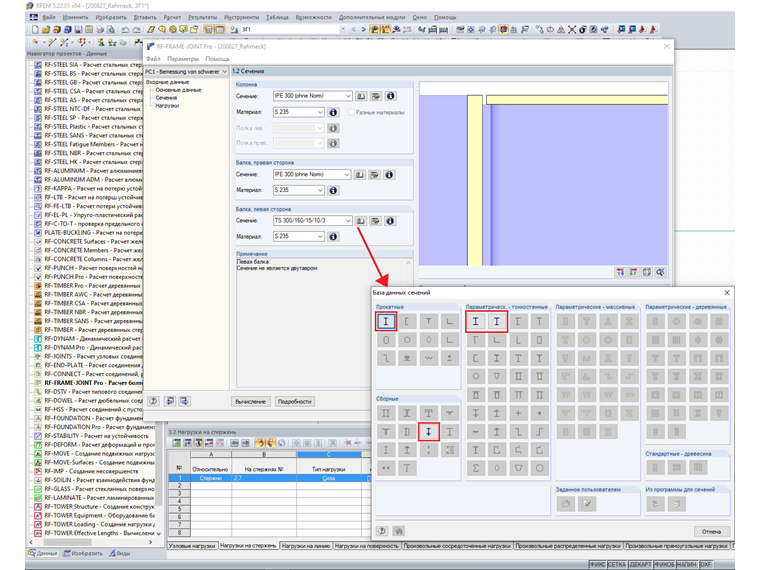760x570 pixels.
Task: Toggle СЕТКА grid in status bar
Action: click(x=617, y=565)
